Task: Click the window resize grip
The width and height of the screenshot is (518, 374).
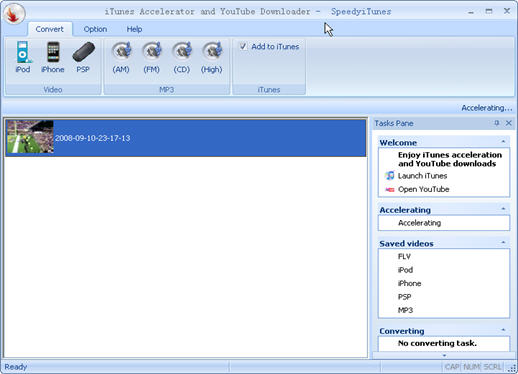Action: click(x=512, y=368)
